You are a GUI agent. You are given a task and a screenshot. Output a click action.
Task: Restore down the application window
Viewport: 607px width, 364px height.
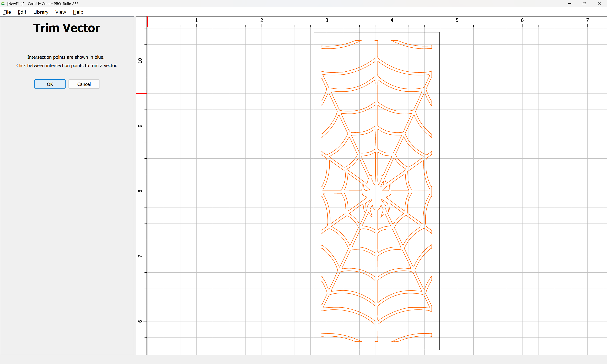(x=584, y=4)
